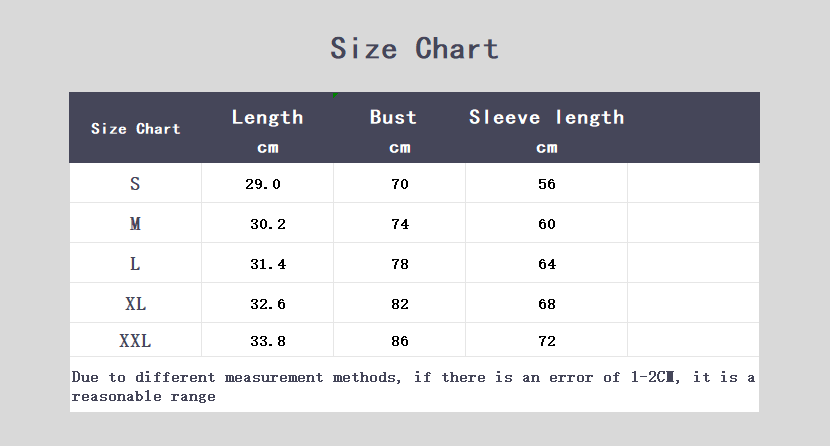Select the L size row label
The image size is (830, 446).
[x=135, y=263]
